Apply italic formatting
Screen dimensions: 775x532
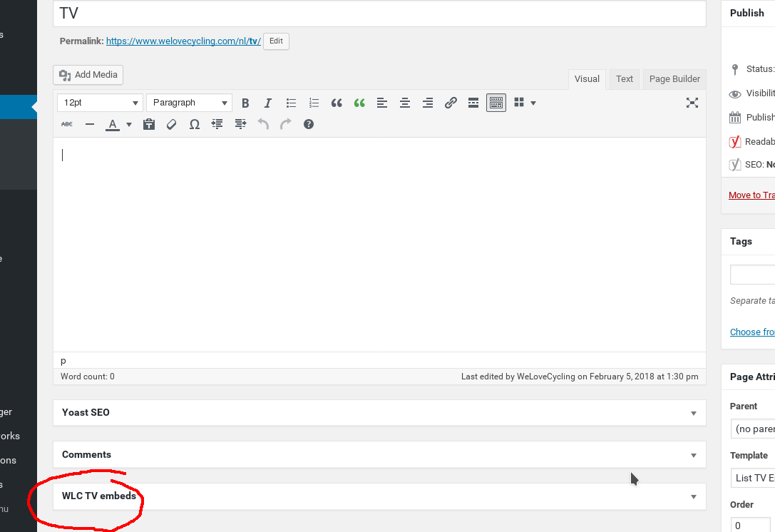click(x=267, y=103)
